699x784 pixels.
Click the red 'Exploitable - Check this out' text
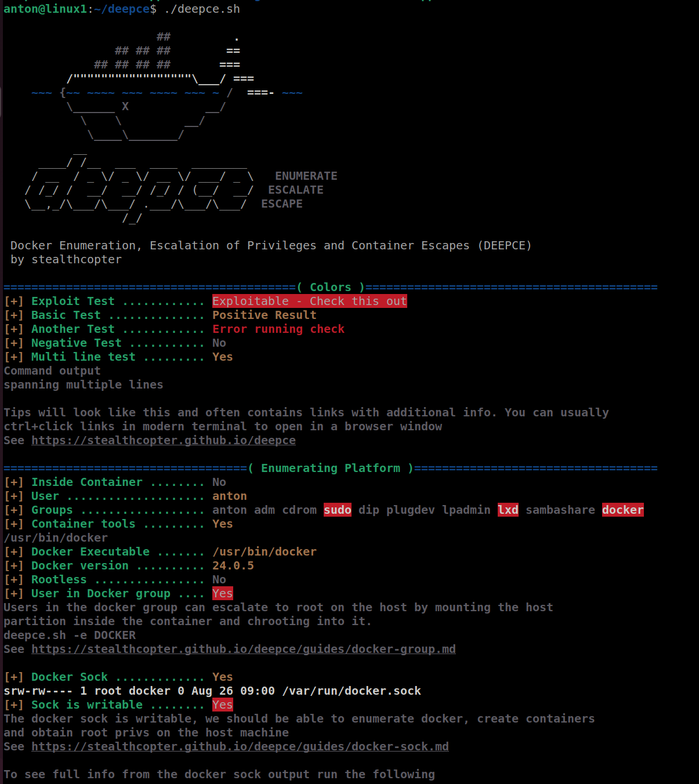click(x=310, y=302)
